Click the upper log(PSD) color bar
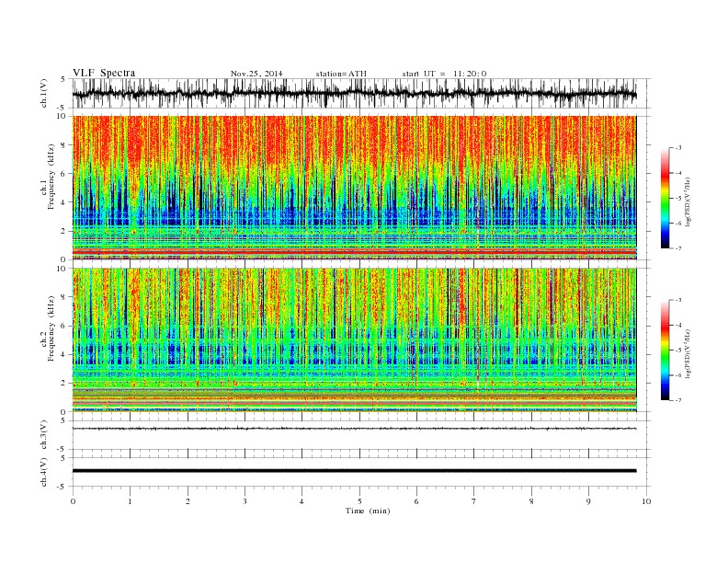 tap(665, 199)
